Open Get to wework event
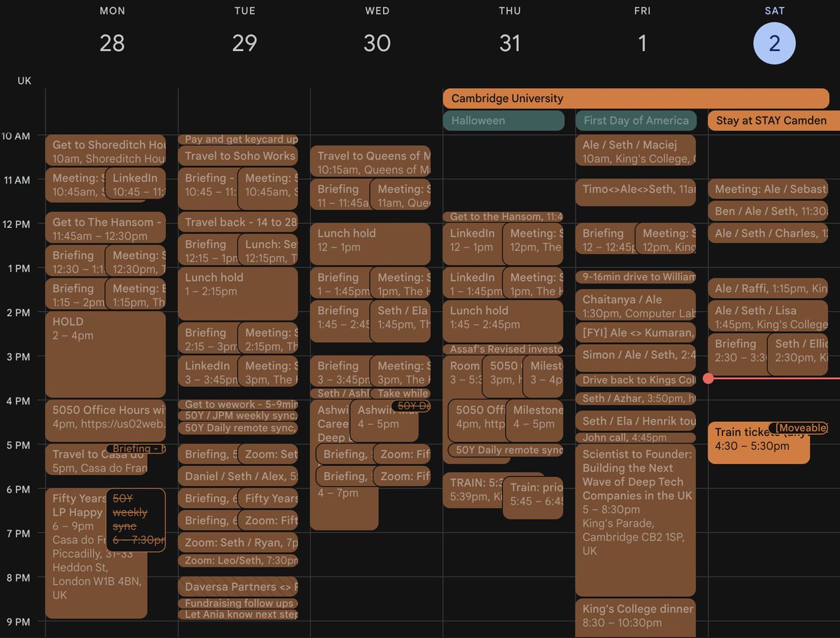 (238, 404)
